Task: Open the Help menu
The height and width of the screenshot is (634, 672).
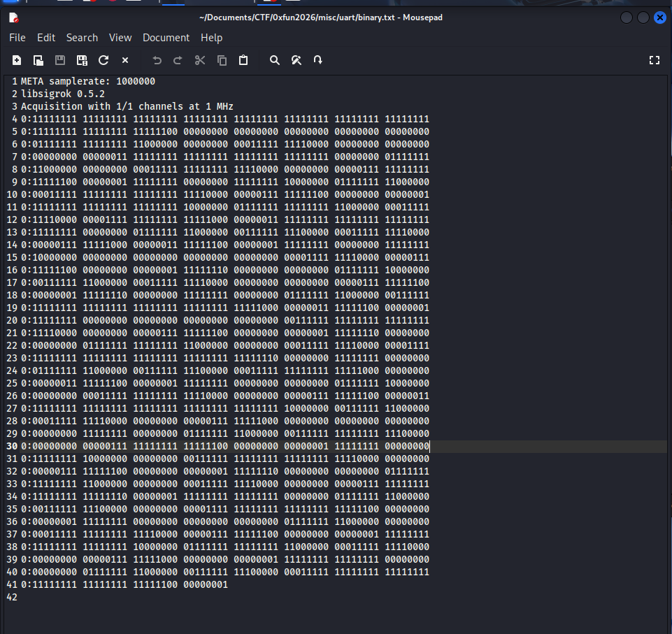Action: tap(211, 38)
